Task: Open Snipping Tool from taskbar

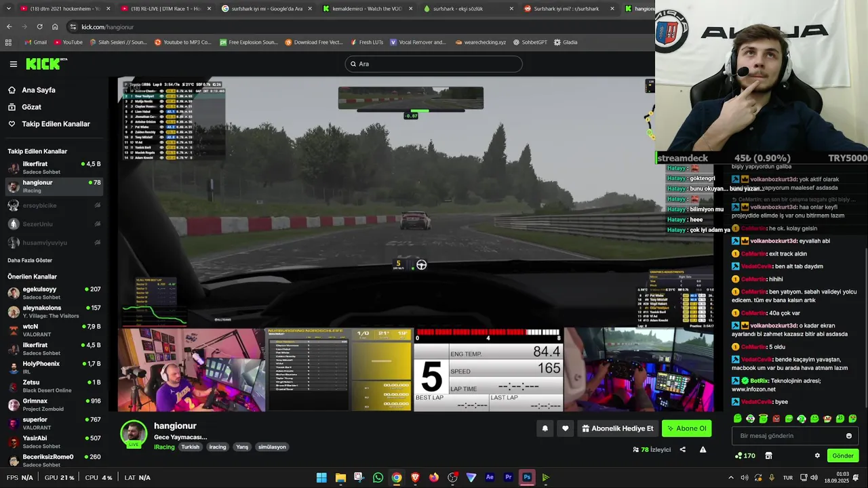Action: (x=359, y=477)
